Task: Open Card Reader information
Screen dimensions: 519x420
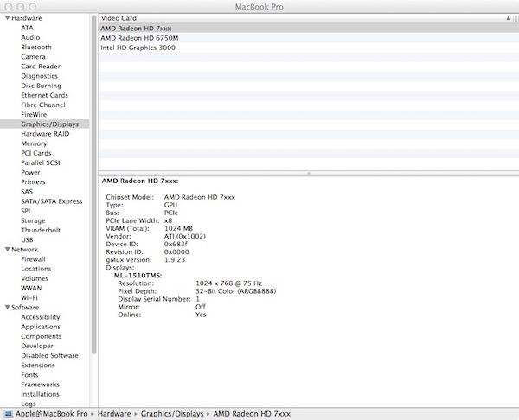Action: click(x=41, y=67)
